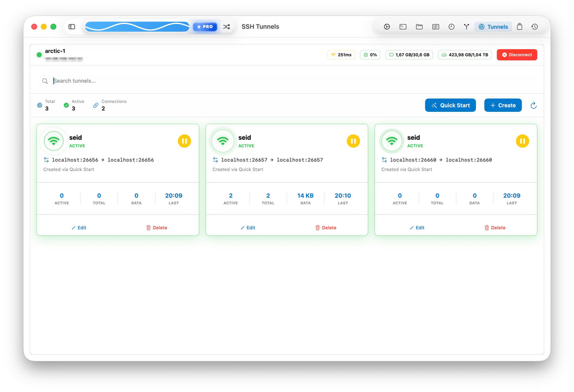Image resolution: width=574 pixels, height=392 pixels.
Task: Refresh the tunnels list
Action: pos(533,106)
